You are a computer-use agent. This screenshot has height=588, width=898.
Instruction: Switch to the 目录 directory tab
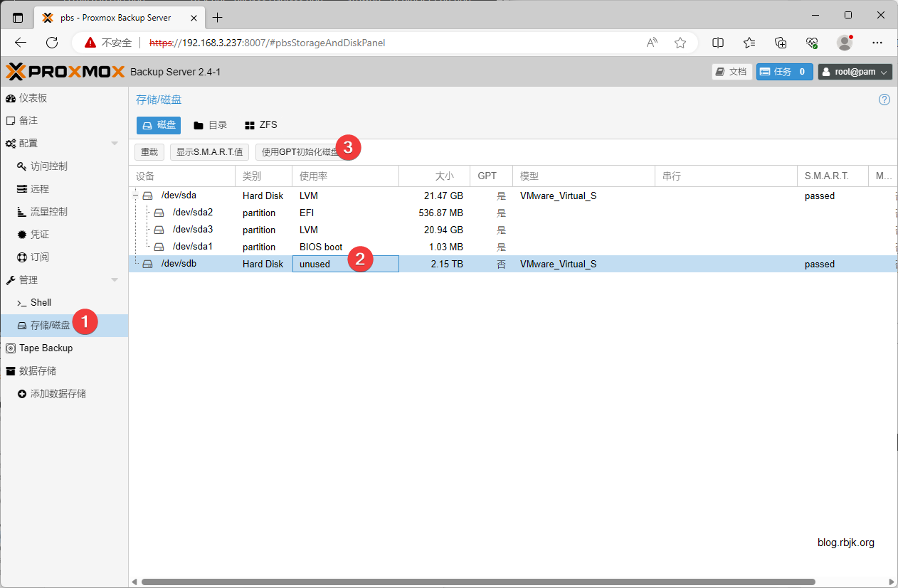coord(211,125)
